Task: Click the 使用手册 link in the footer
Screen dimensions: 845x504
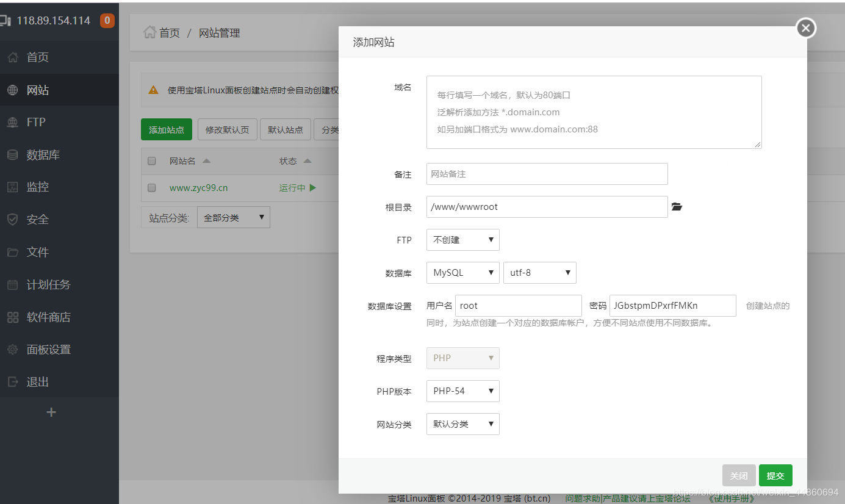Action: tap(730, 499)
